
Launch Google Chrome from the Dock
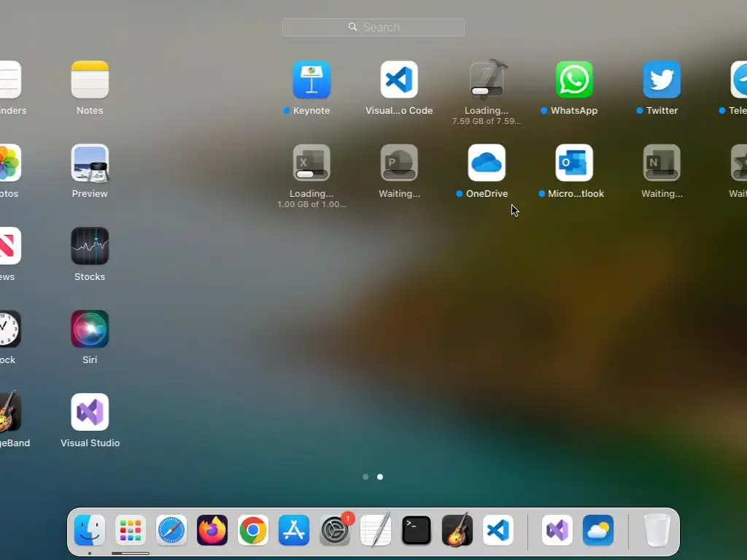(x=253, y=530)
